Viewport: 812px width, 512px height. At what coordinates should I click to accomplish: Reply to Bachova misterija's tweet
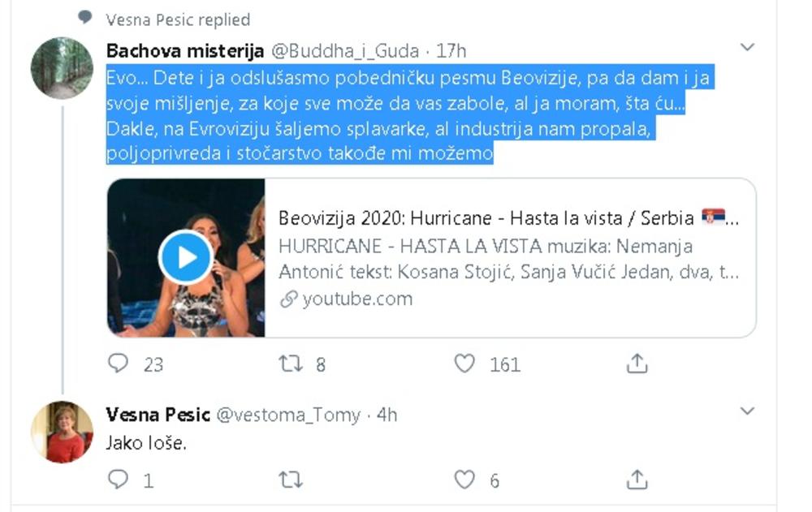tap(119, 364)
